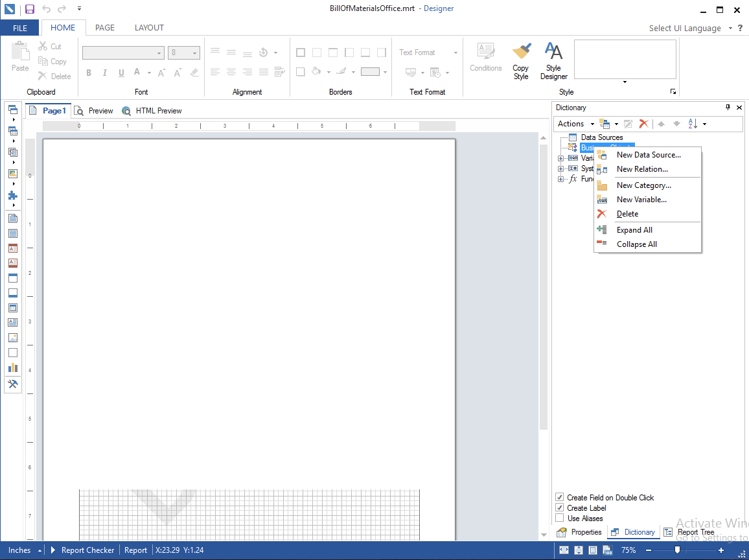Choose Delete from context menu
This screenshot has width=749, height=560.
647,214
